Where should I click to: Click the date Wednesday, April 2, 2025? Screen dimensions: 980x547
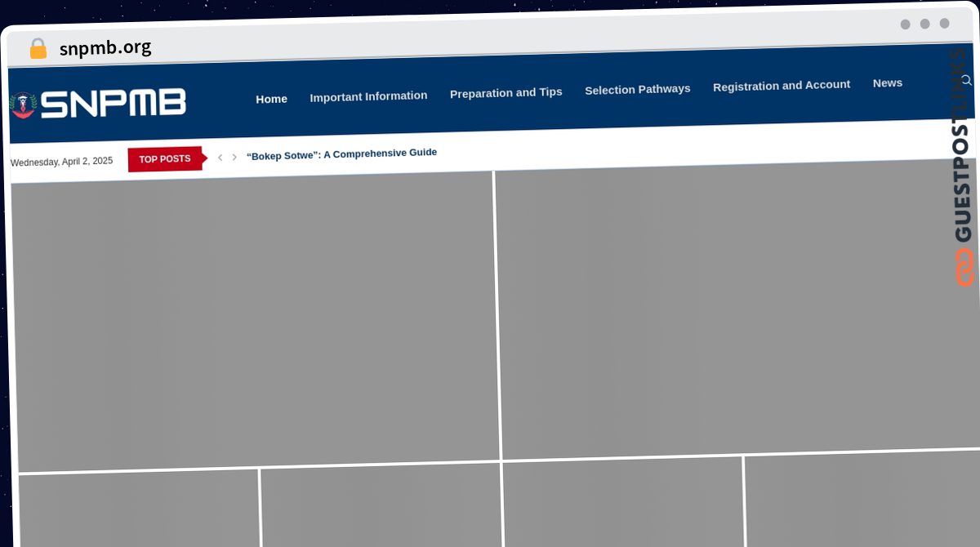point(61,162)
